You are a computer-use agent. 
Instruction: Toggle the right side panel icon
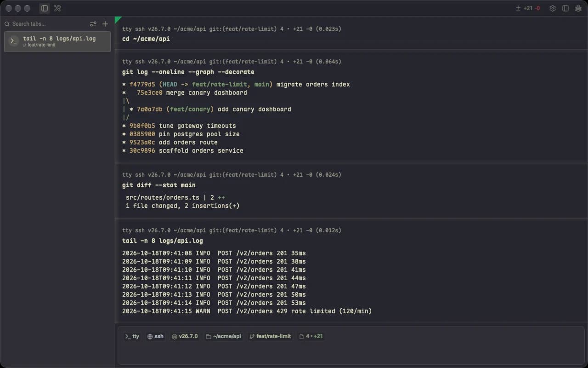[x=565, y=8]
